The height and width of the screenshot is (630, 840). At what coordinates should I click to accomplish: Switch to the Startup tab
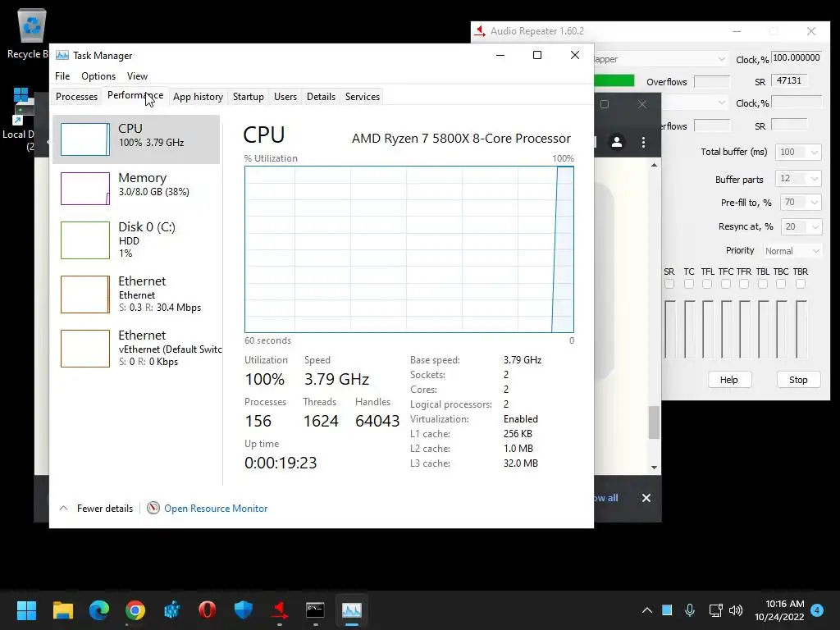[248, 97]
